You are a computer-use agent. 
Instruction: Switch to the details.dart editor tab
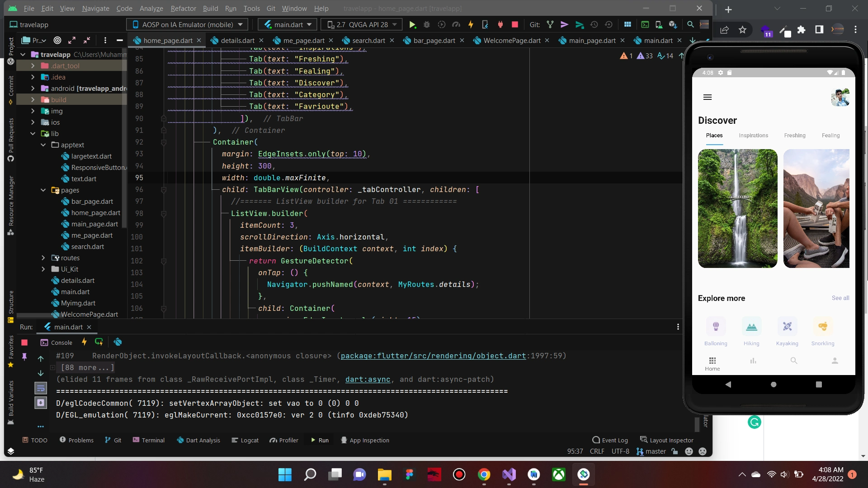237,41
